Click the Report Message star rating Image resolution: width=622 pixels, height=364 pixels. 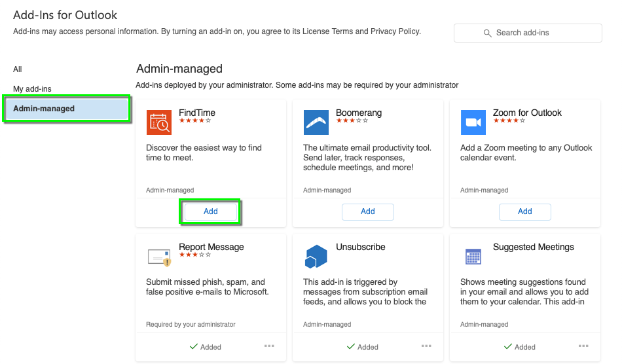[x=194, y=255]
